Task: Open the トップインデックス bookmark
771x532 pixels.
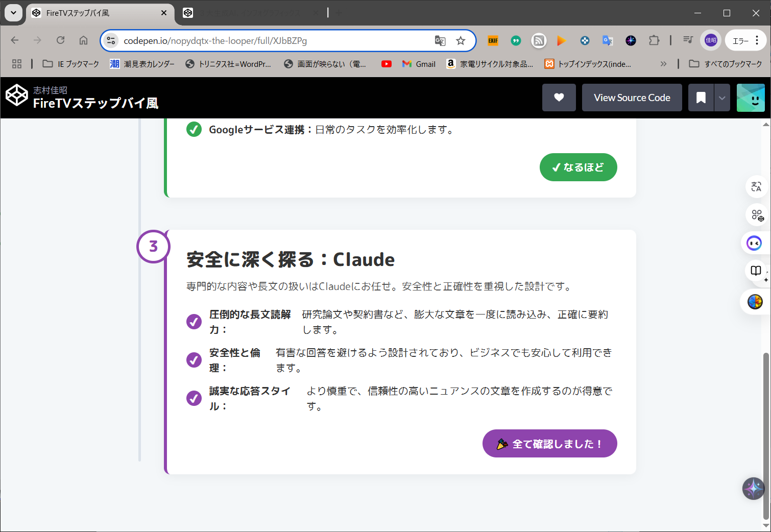Action: click(588, 64)
